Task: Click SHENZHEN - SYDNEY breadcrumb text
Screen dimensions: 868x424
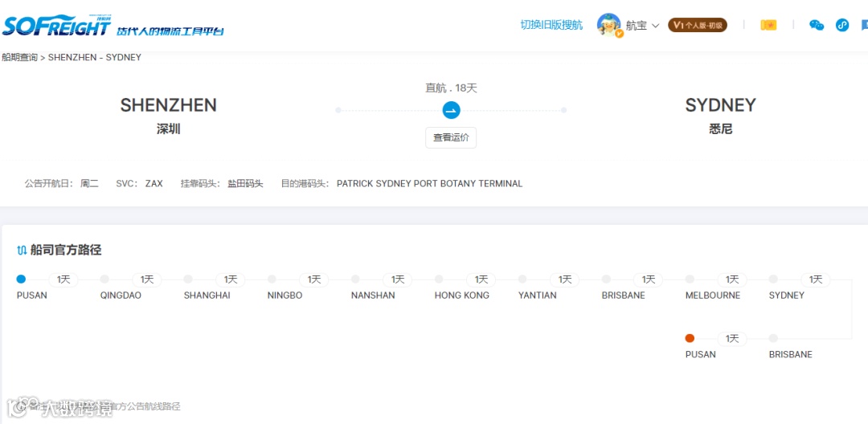Action: click(x=95, y=57)
